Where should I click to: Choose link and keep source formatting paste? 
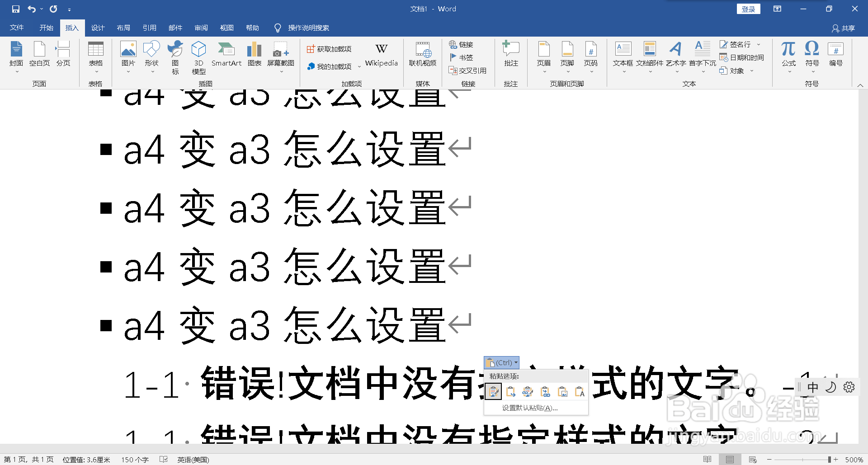528,392
